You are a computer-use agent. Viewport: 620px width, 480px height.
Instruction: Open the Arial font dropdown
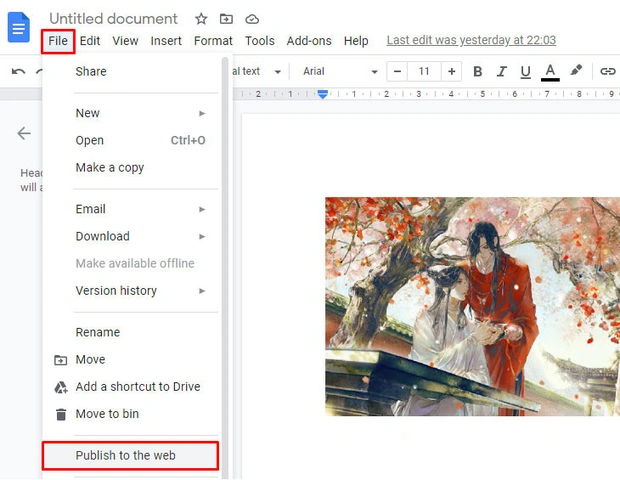(x=340, y=72)
